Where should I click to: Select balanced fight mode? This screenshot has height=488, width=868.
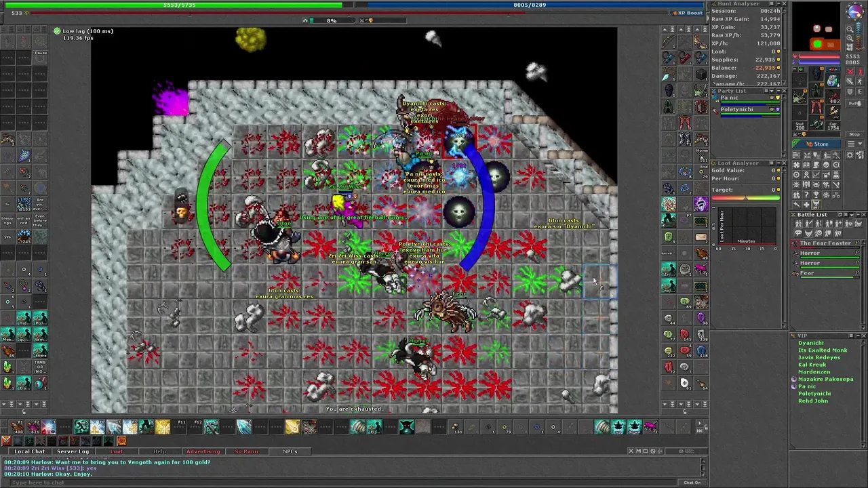coord(850,81)
